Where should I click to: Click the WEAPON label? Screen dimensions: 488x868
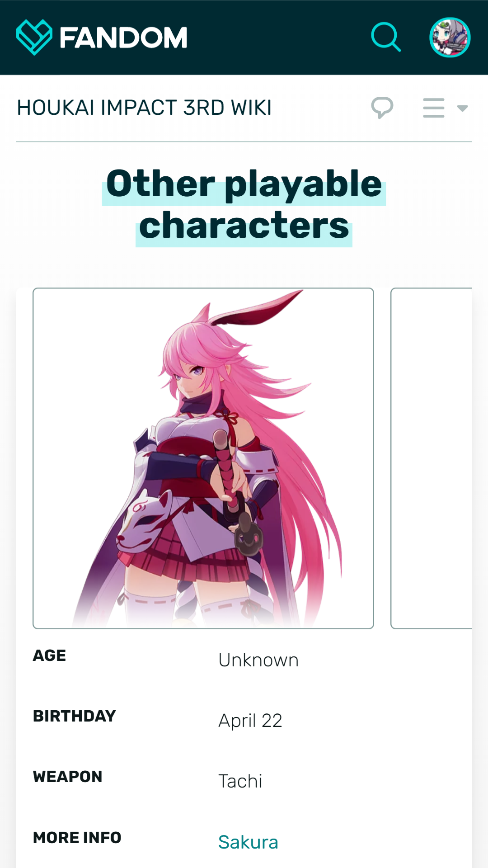pos(68,777)
